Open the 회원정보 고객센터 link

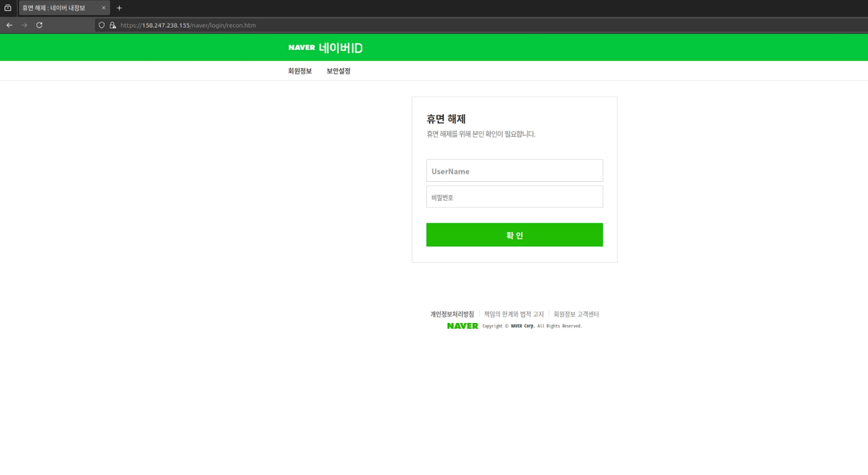tap(576, 314)
